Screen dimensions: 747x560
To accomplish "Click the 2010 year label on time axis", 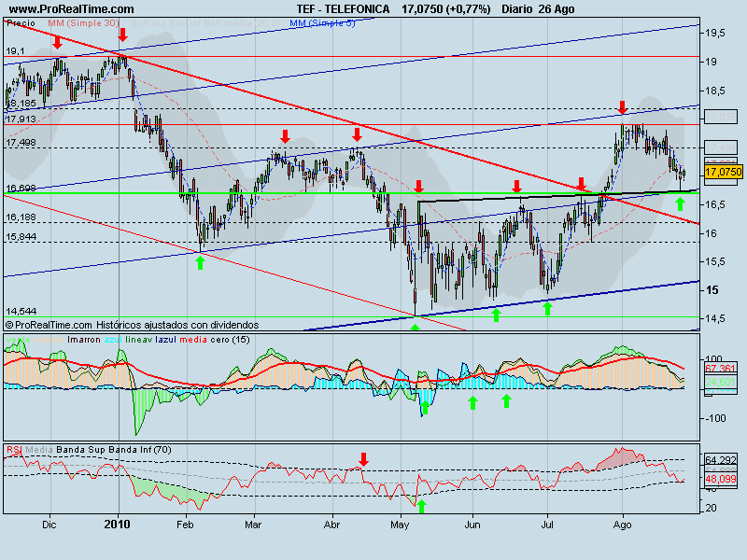I will pos(118,525).
